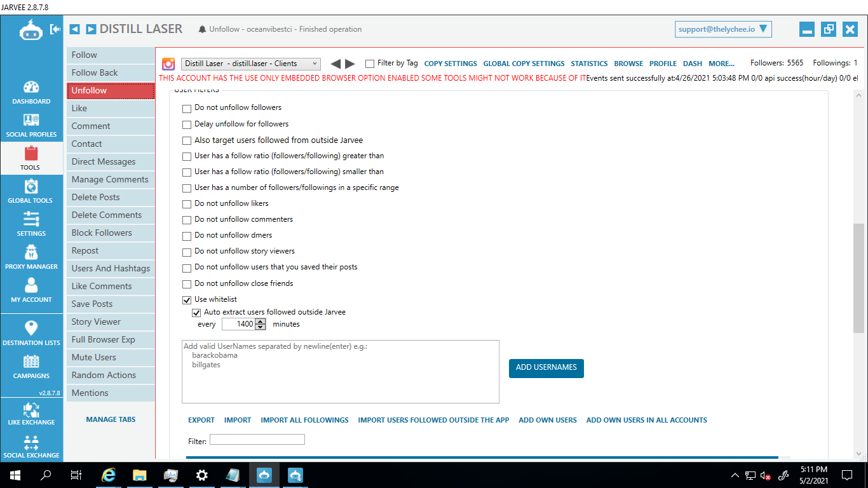The height and width of the screenshot is (488, 868).
Task: Enable Delay unfollow for followers
Action: (x=187, y=125)
